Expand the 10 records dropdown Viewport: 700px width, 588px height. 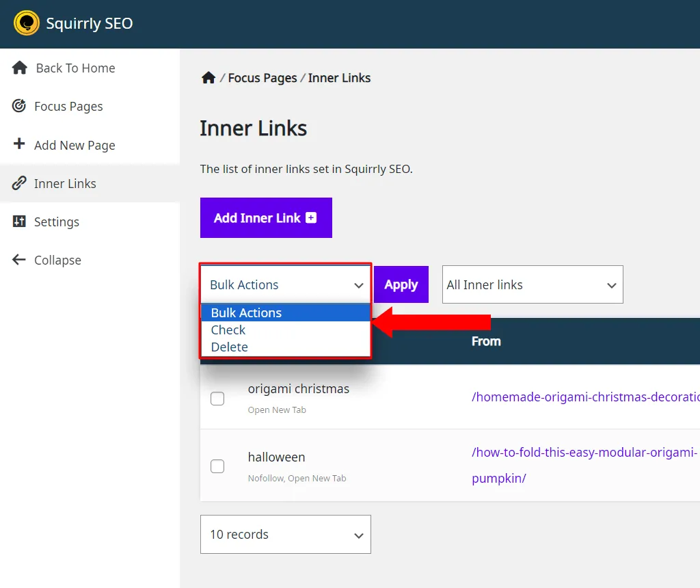coord(286,535)
